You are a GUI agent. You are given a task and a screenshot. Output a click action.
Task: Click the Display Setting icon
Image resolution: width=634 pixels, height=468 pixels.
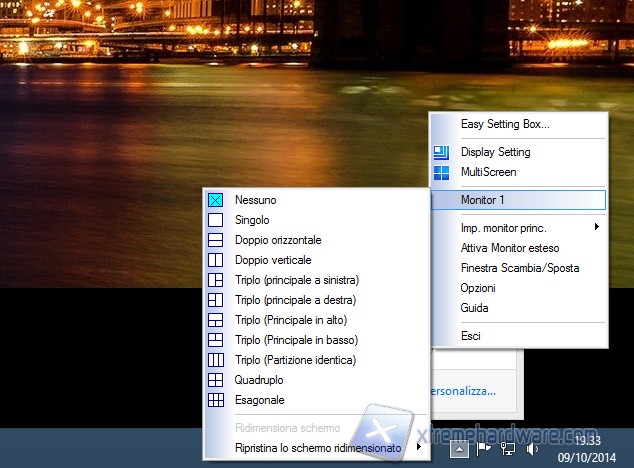click(441, 153)
